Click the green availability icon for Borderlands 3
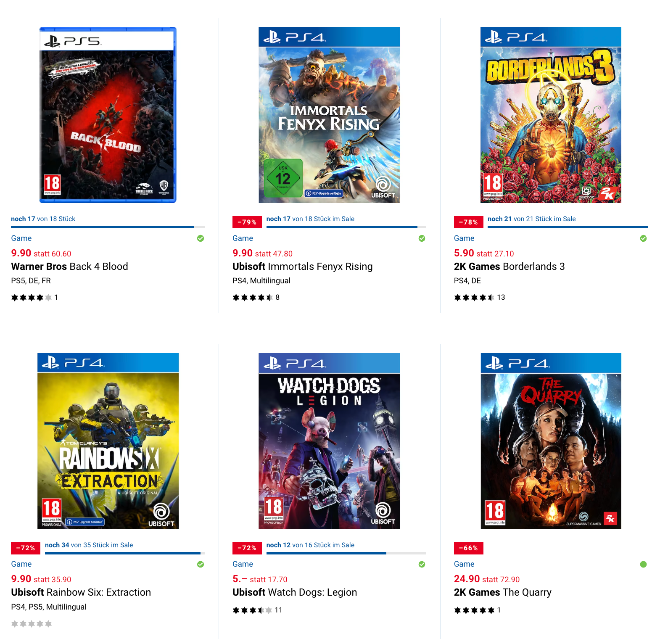The image size is (660, 644). 643,238
